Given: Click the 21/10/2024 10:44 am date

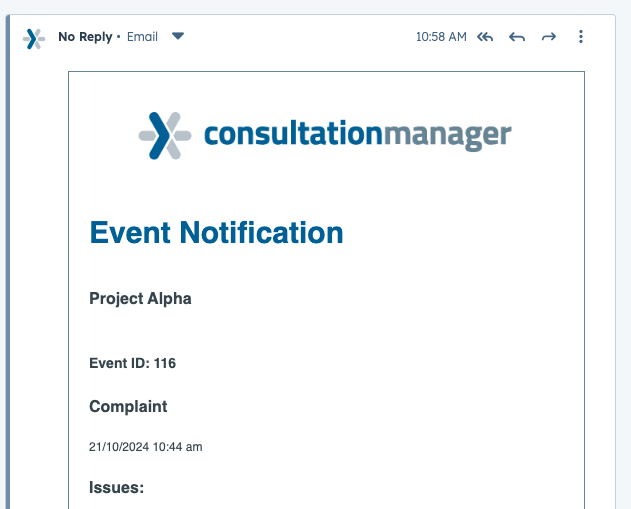Looking at the screenshot, I should (x=145, y=447).
